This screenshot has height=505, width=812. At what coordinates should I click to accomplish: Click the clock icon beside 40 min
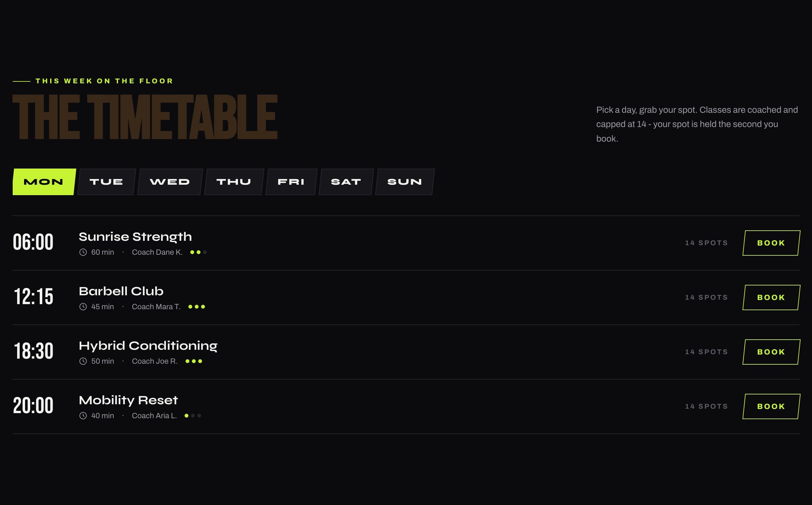pyautogui.click(x=83, y=415)
